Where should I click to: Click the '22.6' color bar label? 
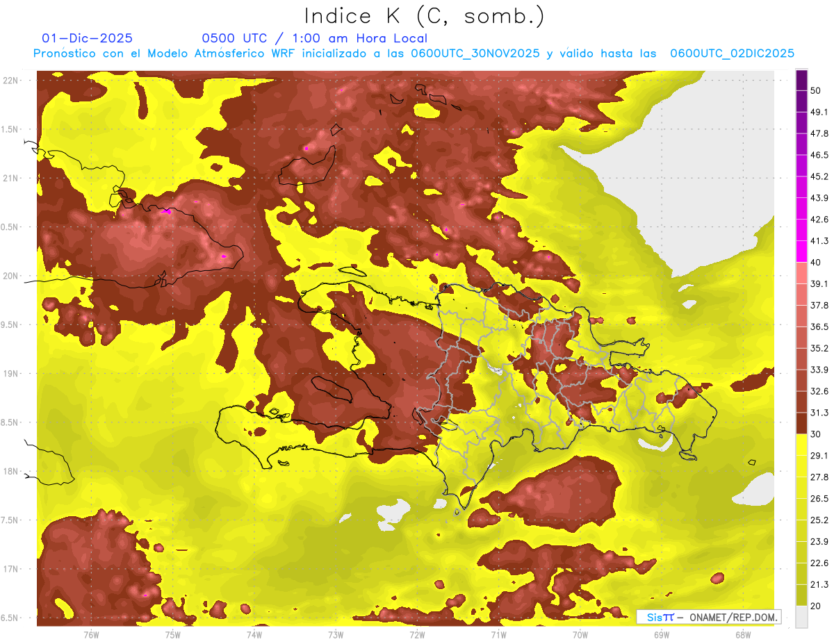[x=819, y=563]
